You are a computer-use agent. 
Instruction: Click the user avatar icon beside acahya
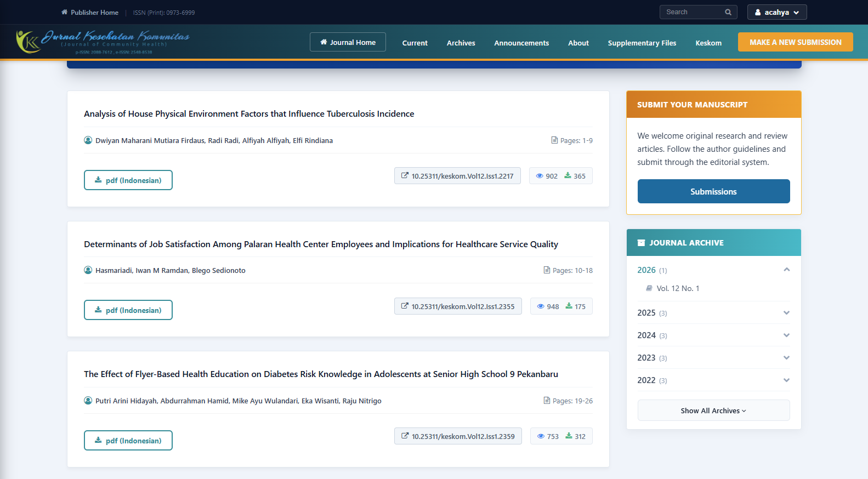point(758,12)
